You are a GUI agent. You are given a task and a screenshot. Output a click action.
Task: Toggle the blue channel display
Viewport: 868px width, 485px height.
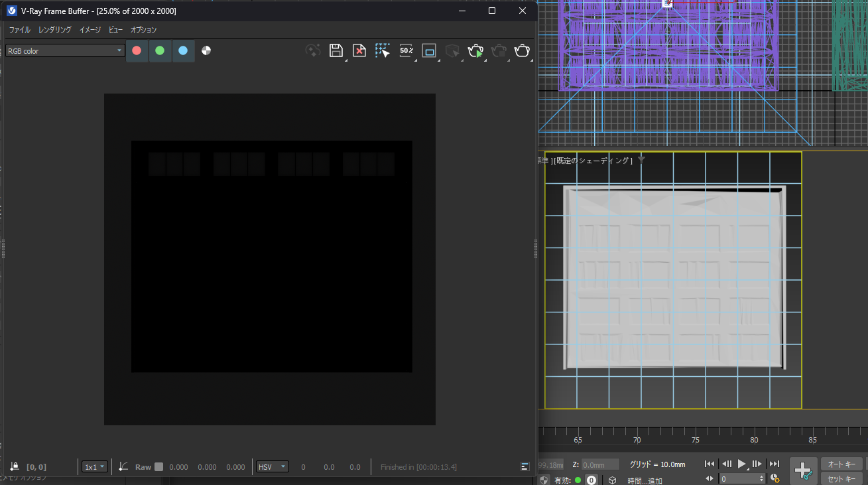pos(183,50)
